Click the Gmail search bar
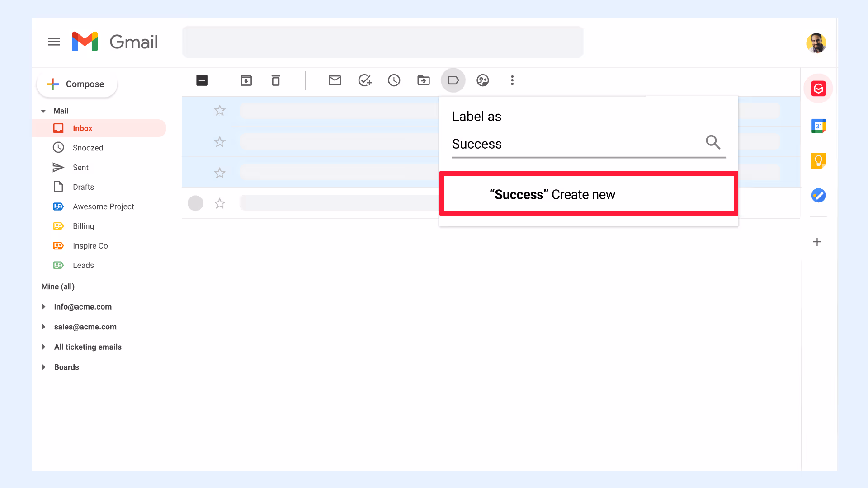This screenshot has width=868, height=488. [382, 42]
